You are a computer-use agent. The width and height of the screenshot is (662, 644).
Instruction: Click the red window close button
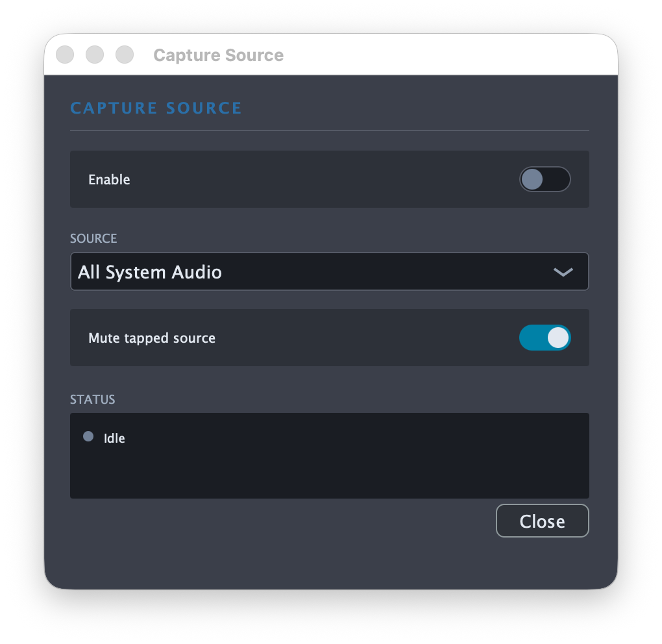click(65, 55)
